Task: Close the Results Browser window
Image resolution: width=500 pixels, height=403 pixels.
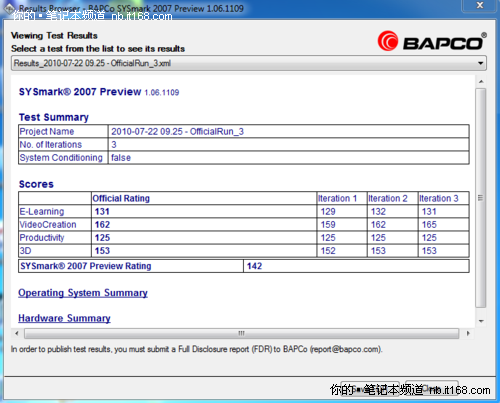Action: [x=480, y=6]
